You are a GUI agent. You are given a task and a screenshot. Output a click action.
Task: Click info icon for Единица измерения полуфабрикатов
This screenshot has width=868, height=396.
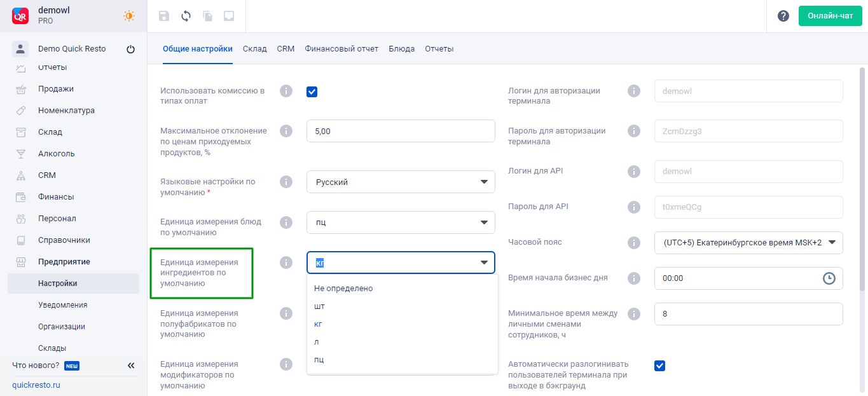286,313
